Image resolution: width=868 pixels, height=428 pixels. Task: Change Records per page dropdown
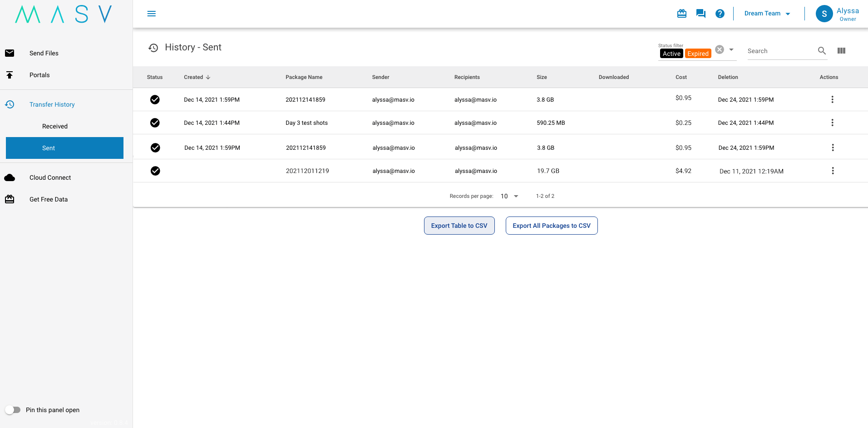click(x=509, y=196)
